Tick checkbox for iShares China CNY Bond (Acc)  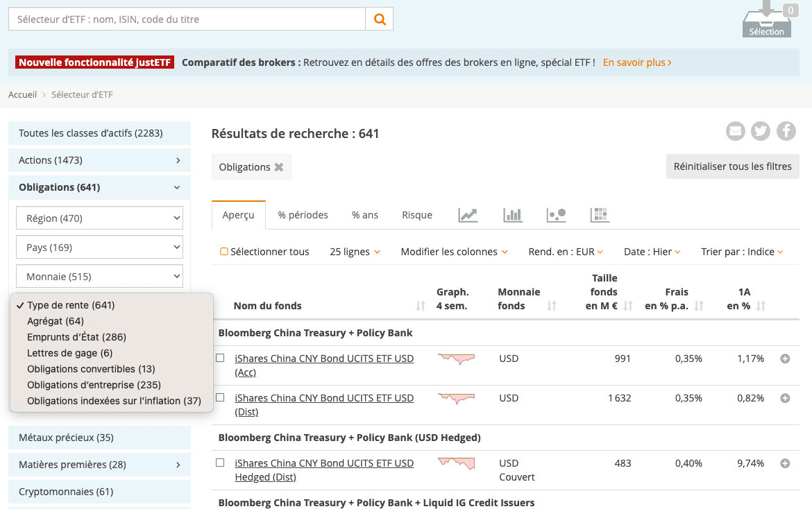click(x=220, y=359)
